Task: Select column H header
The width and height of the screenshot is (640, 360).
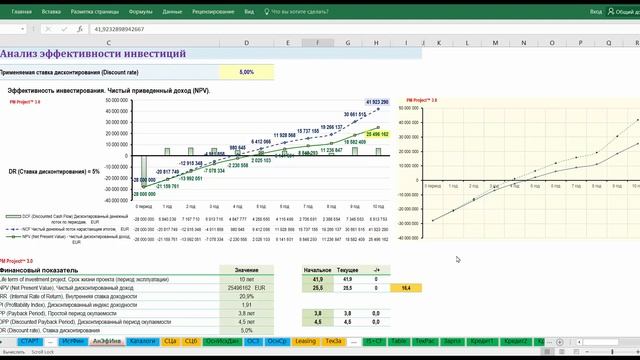Action: click(x=376, y=42)
